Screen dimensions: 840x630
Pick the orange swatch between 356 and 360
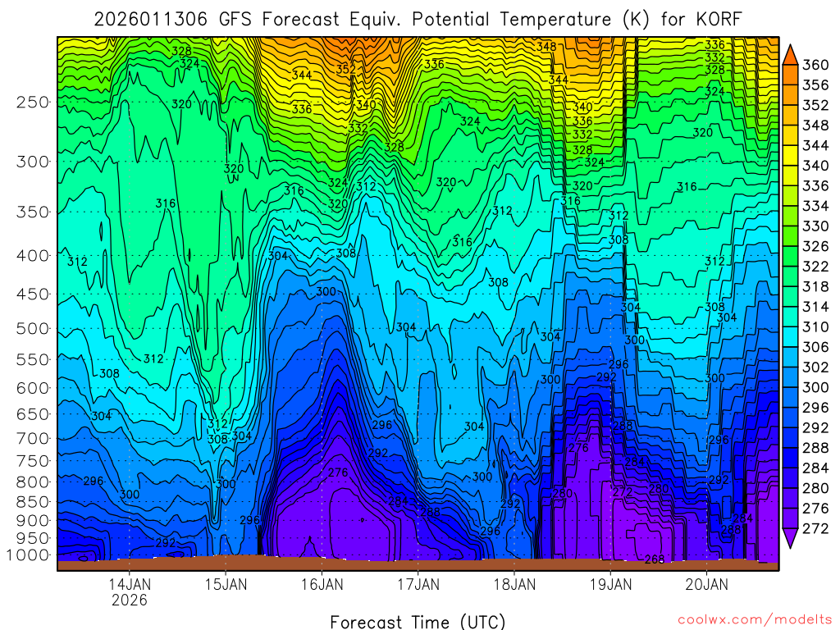(x=790, y=75)
